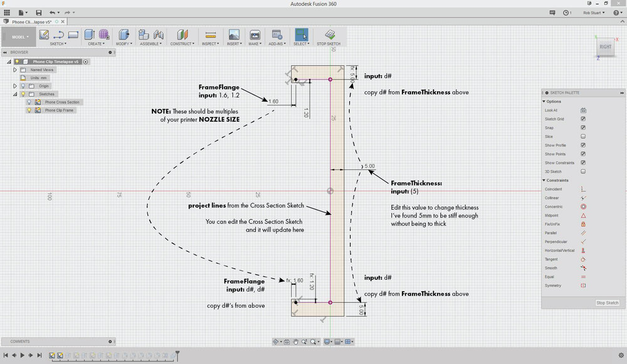Click the Create tool icon in toolbar
Viewport: 627px width, 364px height.
click(x=88, y=34)
